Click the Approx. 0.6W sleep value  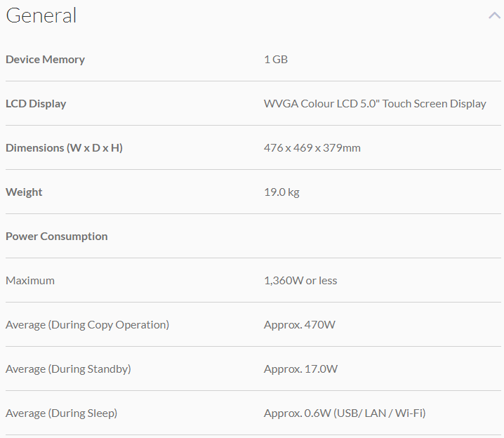coord(345,413)
